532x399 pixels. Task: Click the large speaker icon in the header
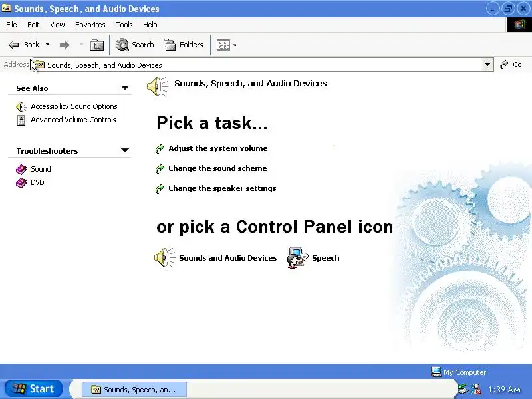pyautogui.click(x=158, y=86)
